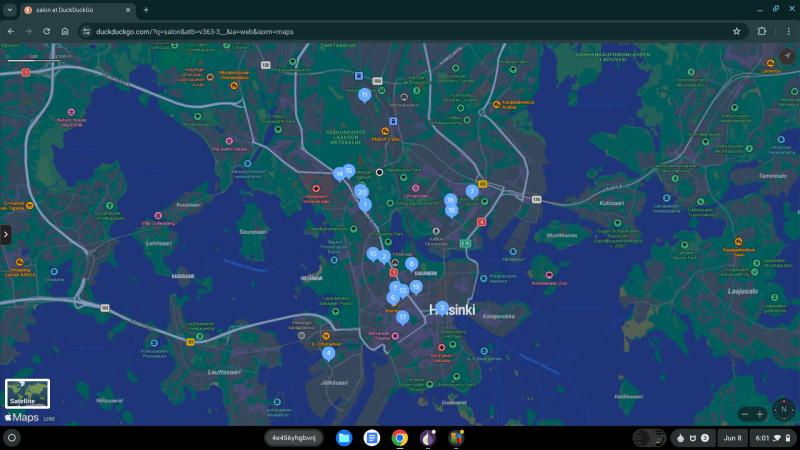Expand the collapsed results side panel

(x=5, y=234)
